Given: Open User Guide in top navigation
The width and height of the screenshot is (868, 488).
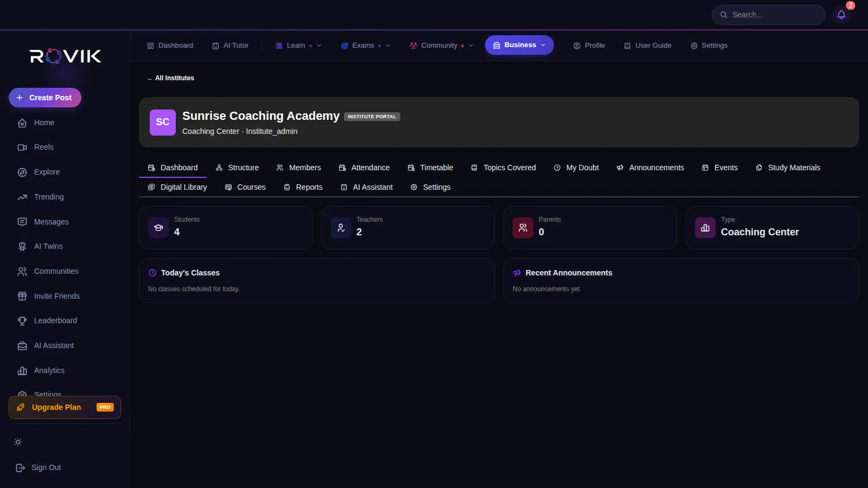Looking at the screenshot, I should click(648, 46).
